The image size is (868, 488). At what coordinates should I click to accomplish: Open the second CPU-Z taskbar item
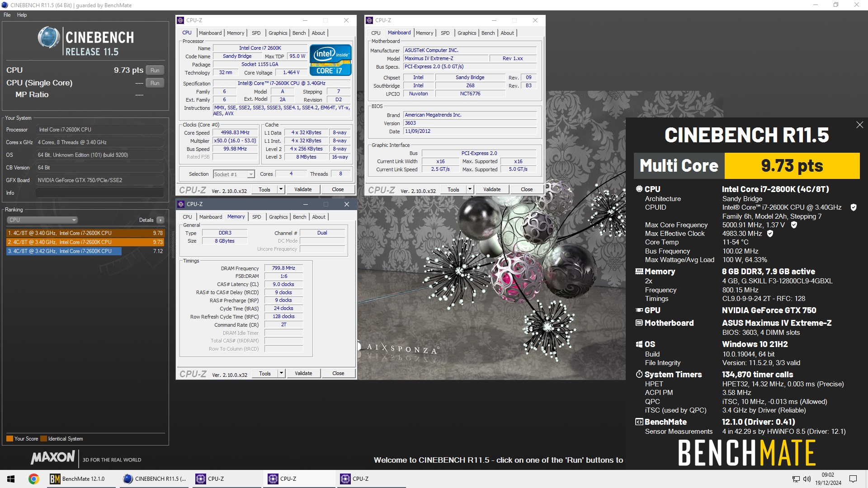pyautogui.click(x=299, y=479)
